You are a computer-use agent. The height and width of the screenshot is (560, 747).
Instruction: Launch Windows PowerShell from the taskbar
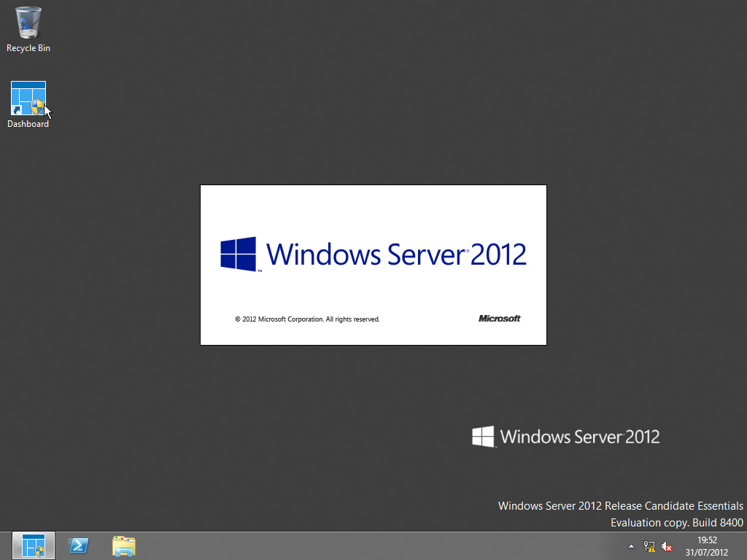click(79, 545)
